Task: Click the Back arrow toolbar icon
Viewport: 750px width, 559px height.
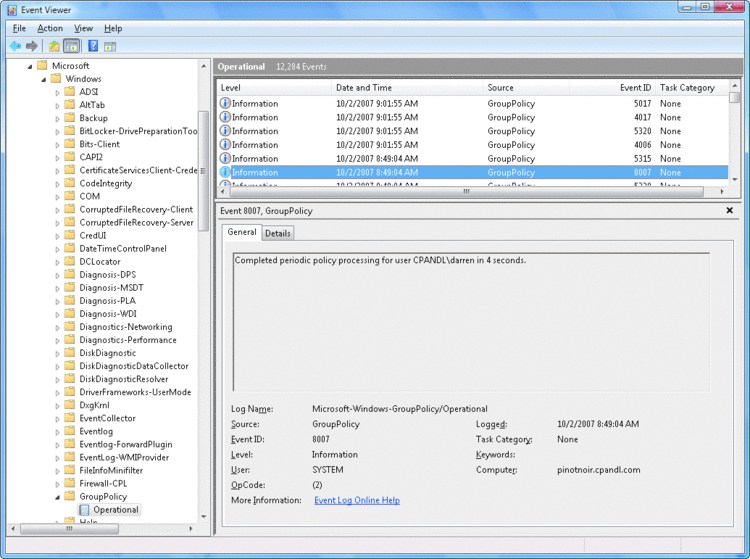Action: [15, 46]
